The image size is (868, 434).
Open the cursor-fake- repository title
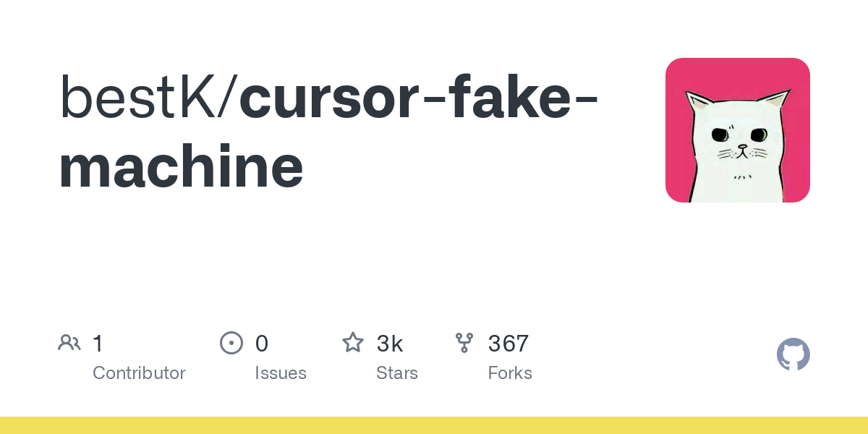click(419, 98)
